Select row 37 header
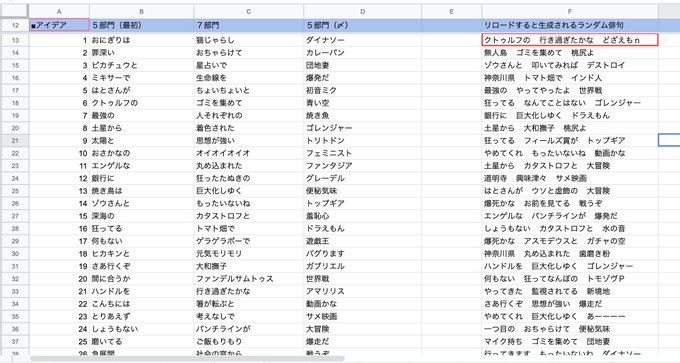The width and height of the screenshot is (680, 363). coord(15,342)
